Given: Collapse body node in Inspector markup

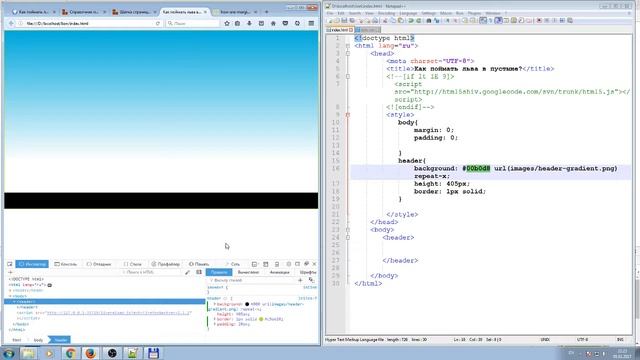Looking at the screenshot, I should (x=11, y=296).
